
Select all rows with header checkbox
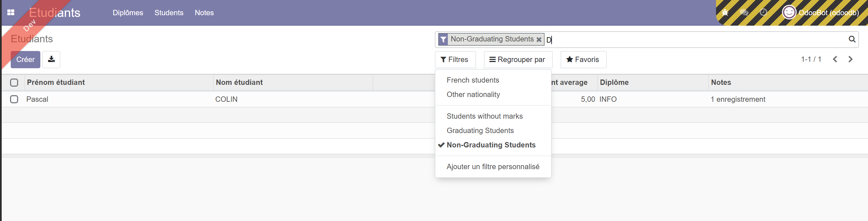click(x=14, y=83)
